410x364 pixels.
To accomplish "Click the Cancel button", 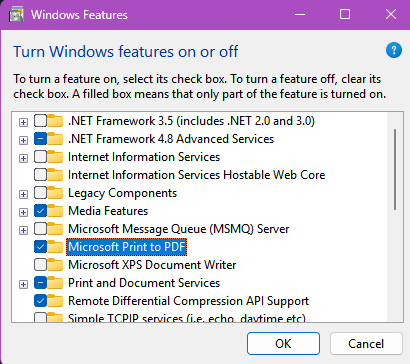I will point(366,343).
